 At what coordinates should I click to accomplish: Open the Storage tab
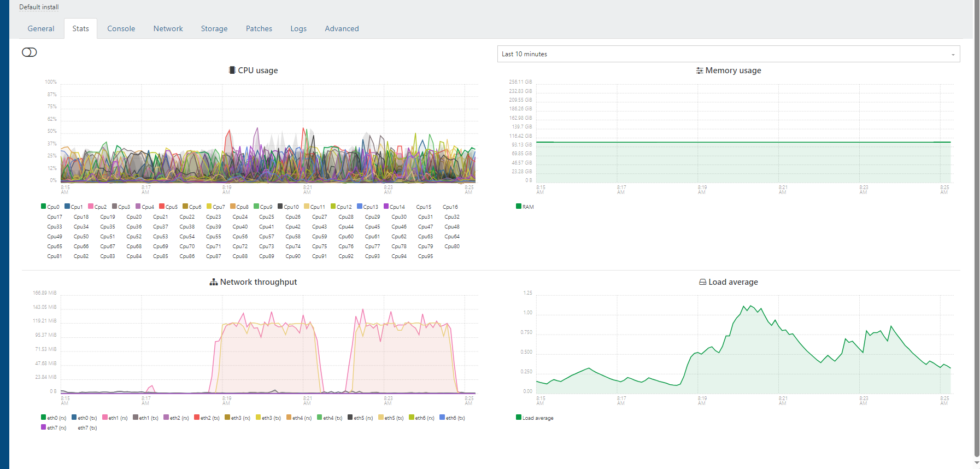click(214, 28)
